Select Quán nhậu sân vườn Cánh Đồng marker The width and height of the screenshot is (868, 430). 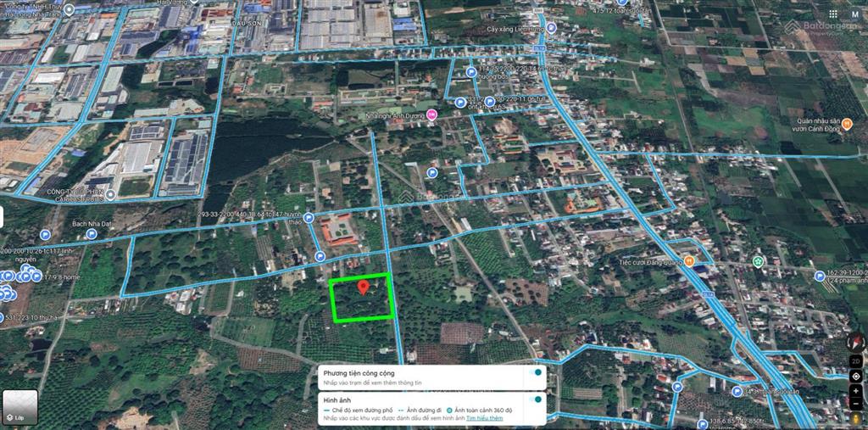tap(847, 124)
